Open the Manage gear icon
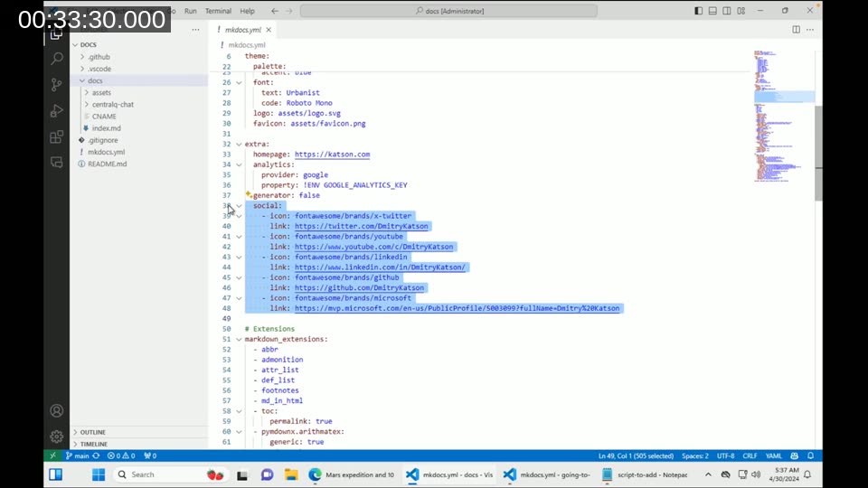Screen dimensions: 868x488 [x=56, y=436]
